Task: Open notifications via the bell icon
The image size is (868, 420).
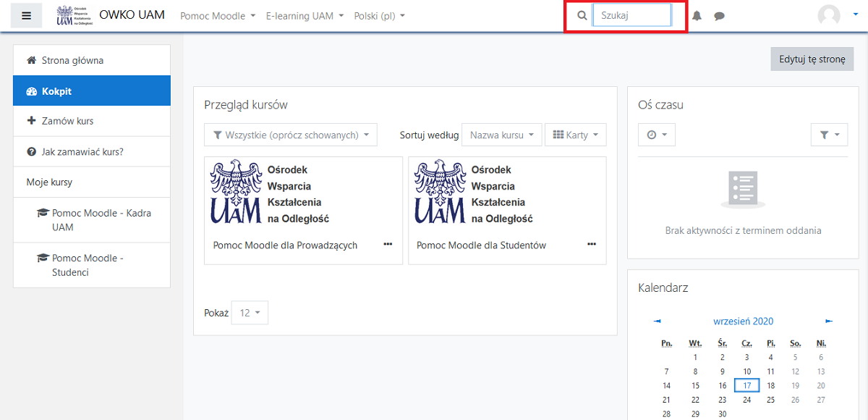Action: [x=697, y=15]
